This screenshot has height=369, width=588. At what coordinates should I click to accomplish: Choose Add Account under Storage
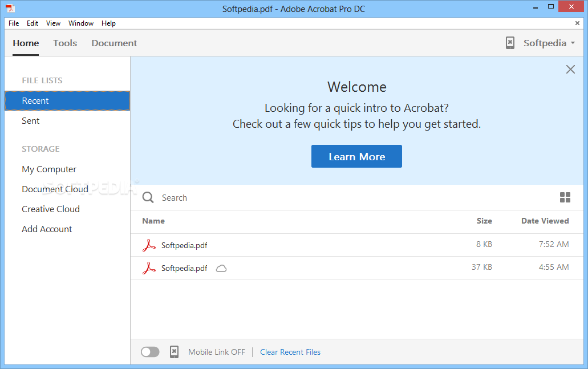pos(47,229)
